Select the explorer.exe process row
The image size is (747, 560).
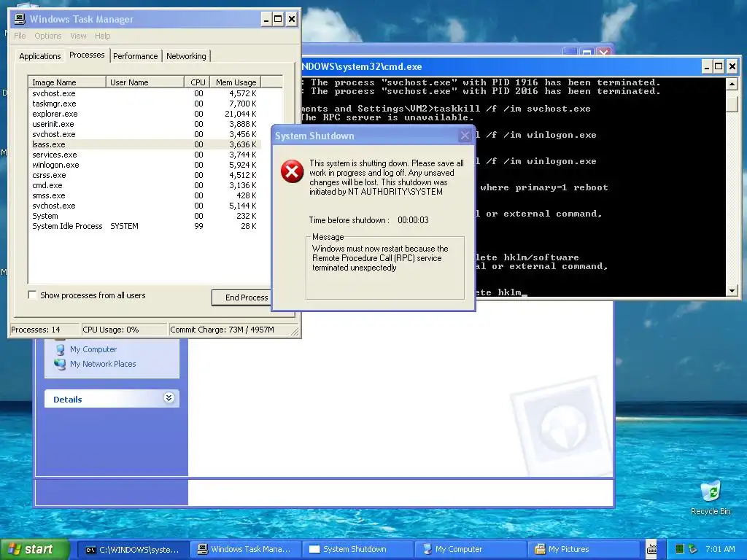145,114
